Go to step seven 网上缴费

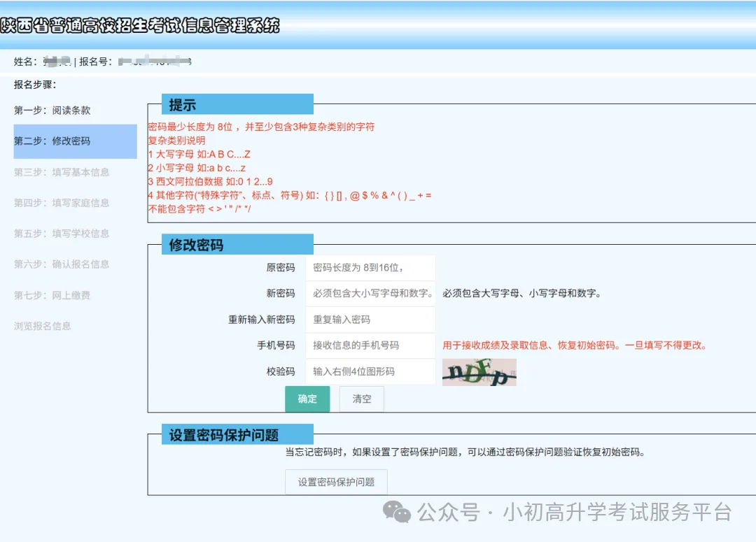point(52,295)
